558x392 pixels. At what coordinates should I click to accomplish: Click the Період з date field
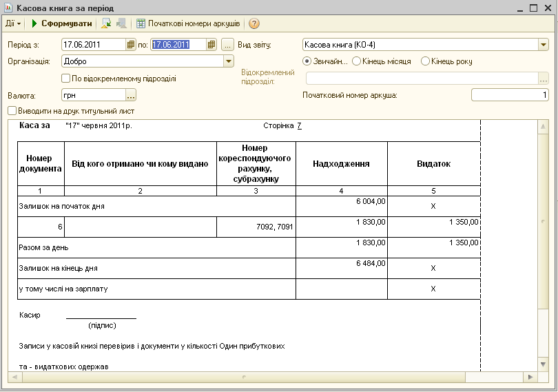coord(94,45)
